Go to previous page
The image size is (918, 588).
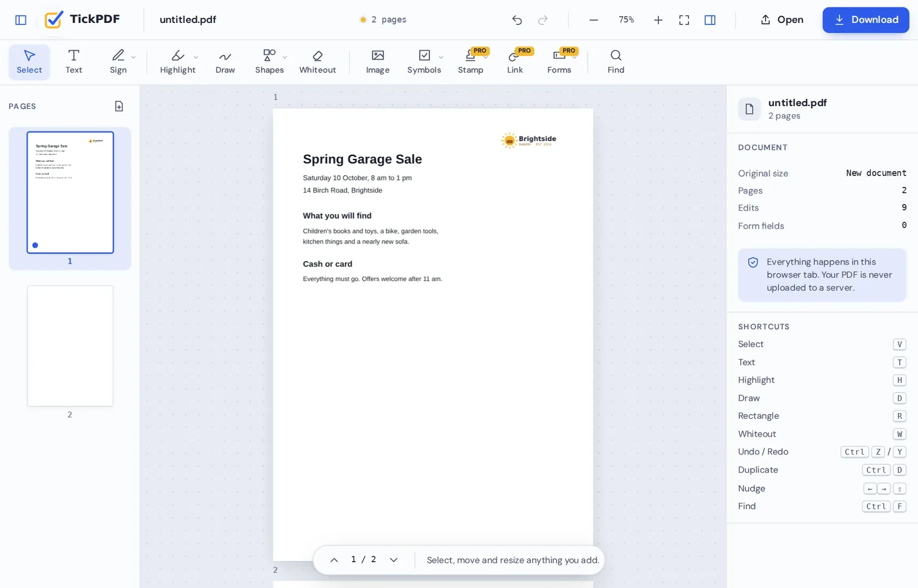click(x=334, y=560)
